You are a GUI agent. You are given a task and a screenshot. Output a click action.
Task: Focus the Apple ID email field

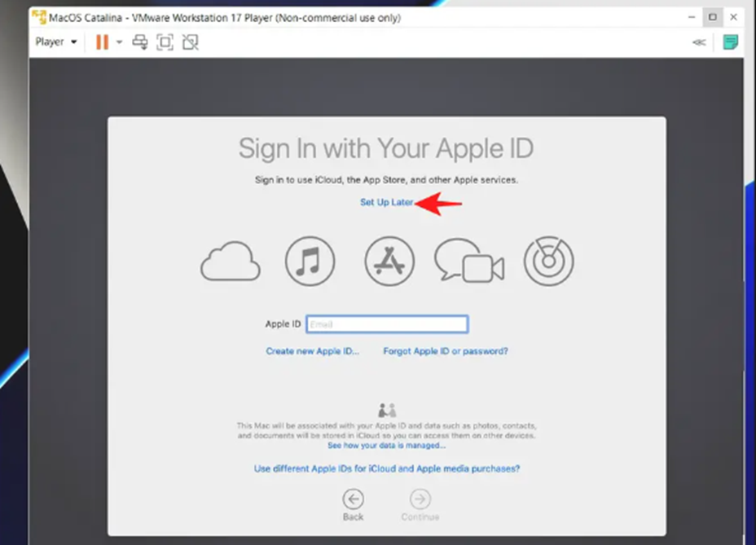387,324
